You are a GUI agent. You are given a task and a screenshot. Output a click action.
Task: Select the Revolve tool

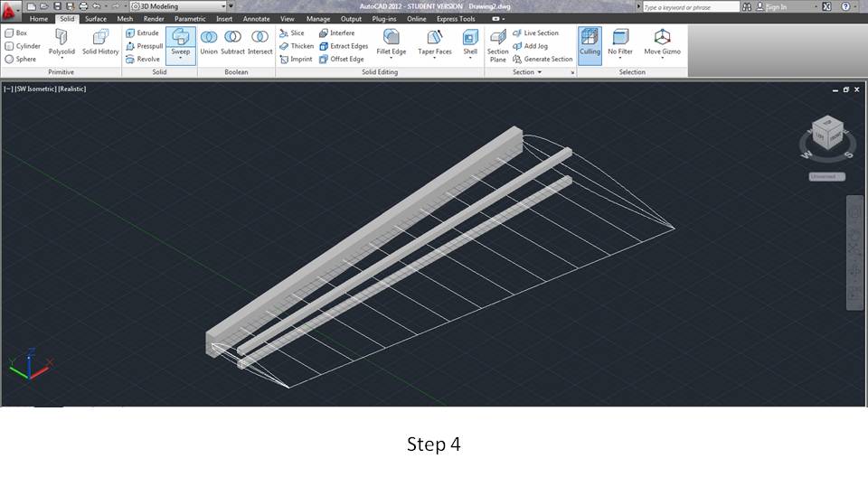tap(143, 60)
